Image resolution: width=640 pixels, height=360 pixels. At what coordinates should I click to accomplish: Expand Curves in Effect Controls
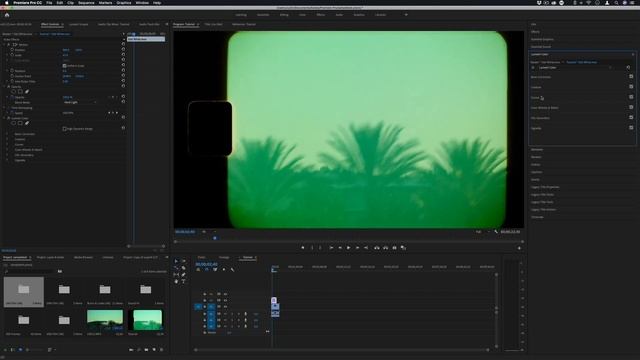[7, 144]
